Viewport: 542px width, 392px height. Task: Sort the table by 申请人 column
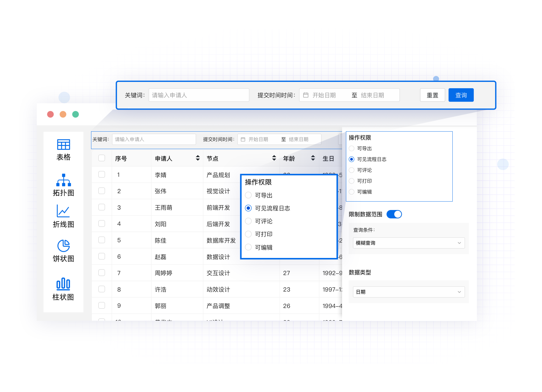click(x=198, y=158)
